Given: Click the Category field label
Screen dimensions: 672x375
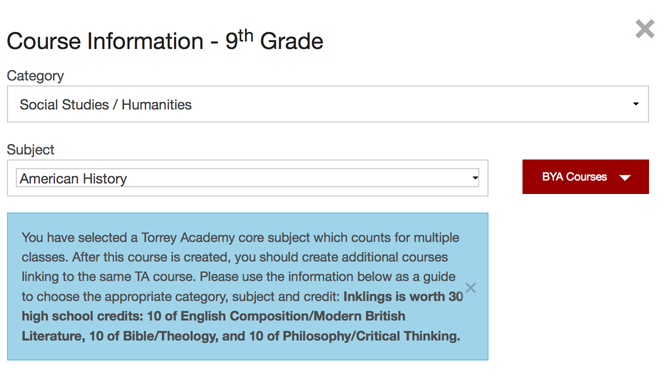Looking at the screenshot, I should click(x=35, y=76).
